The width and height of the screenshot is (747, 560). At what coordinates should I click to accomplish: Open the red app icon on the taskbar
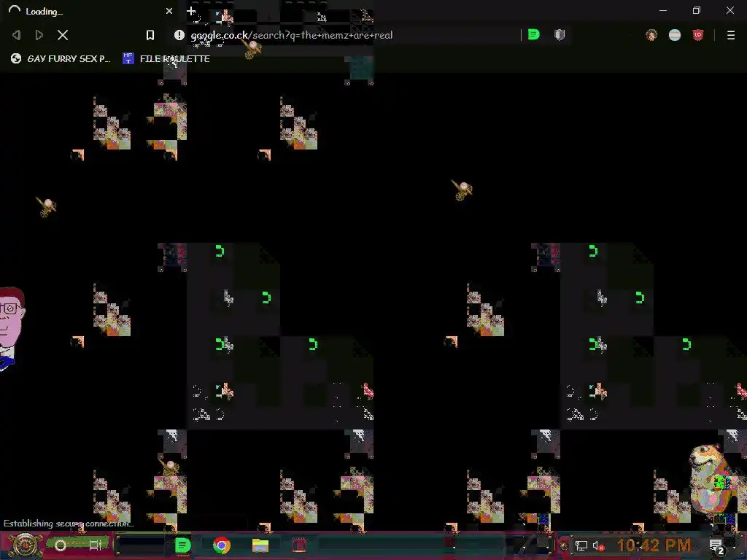pyautogui.click(x=299, y=545)
